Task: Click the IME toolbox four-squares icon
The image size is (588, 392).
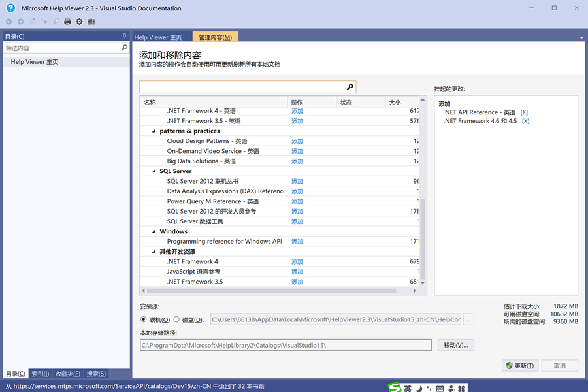Action: [462, 389]
